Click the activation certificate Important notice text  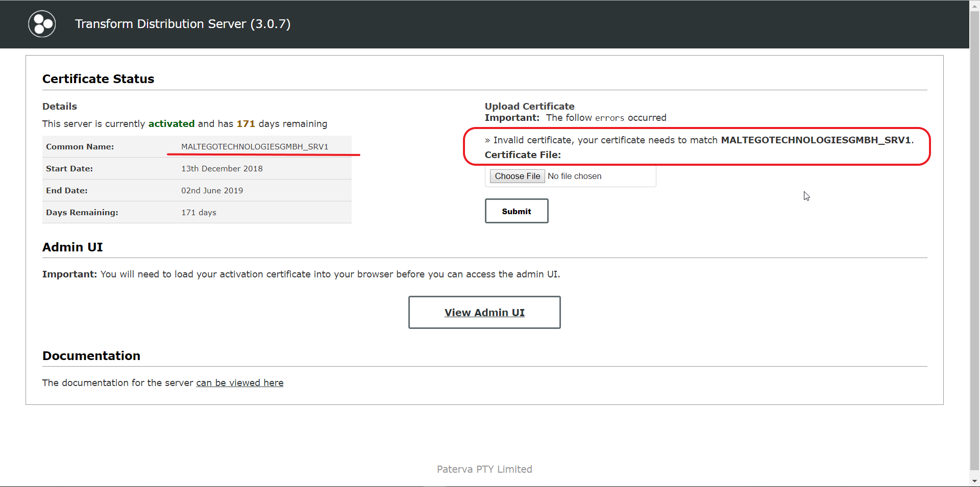coord(301,274)
